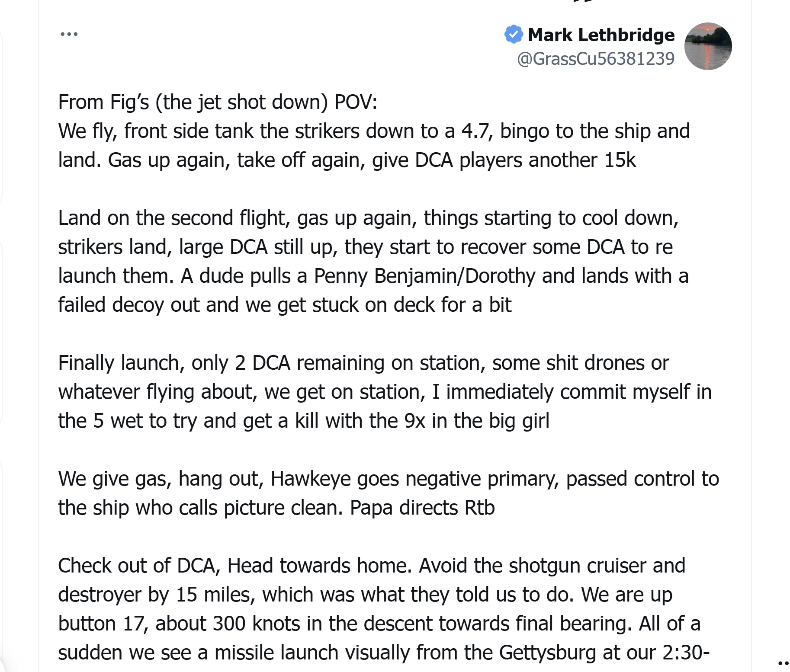Click the blue verified badge icon

click(514, 34)
